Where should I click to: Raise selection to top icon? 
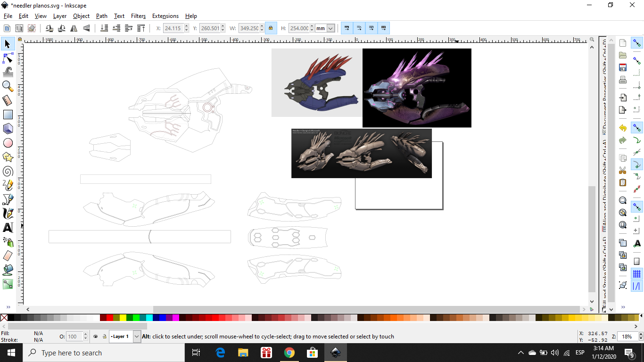tap(141, 28)
